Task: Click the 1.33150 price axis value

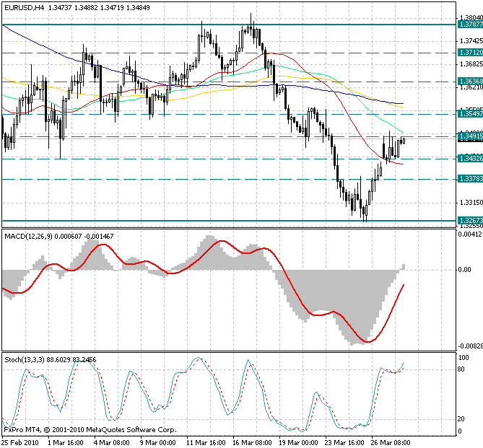Action: click(x=471, y=202)
